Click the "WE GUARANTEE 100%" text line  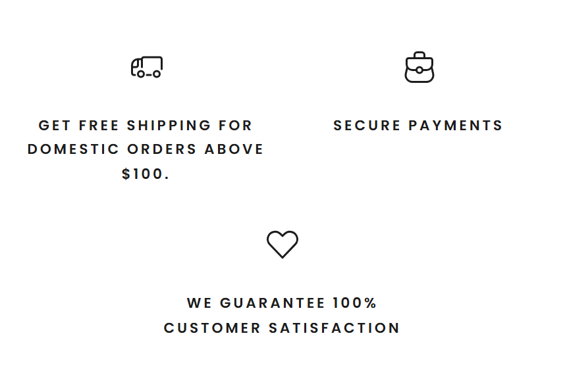point(282,303)
